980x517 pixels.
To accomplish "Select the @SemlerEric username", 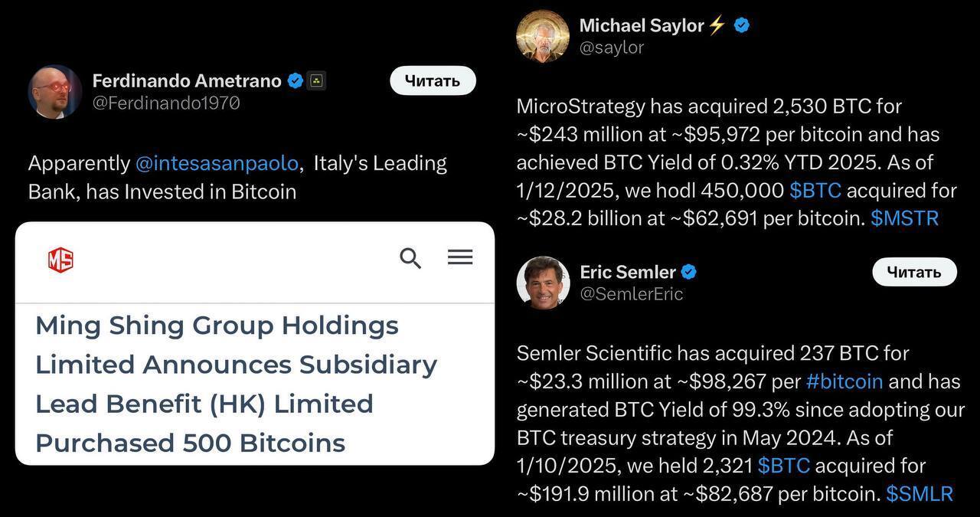I will [x=632, y=293].
